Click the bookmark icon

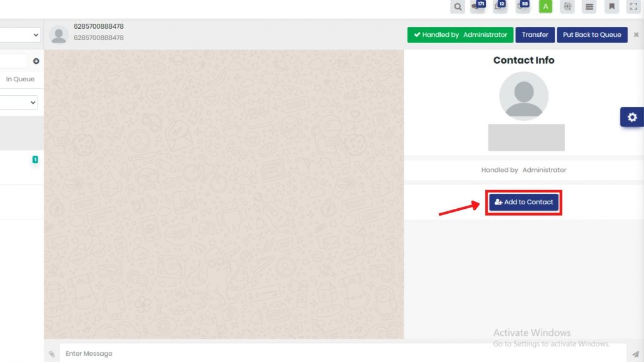tap(611, 7)
